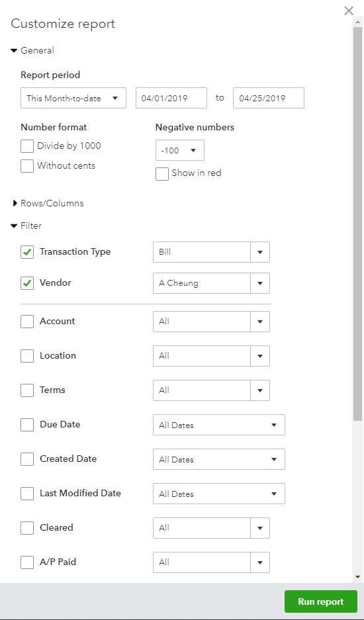364x620 pixels.
Task: Open the Cleared filter dropdown arrow
Action: [x=260, y=528]
